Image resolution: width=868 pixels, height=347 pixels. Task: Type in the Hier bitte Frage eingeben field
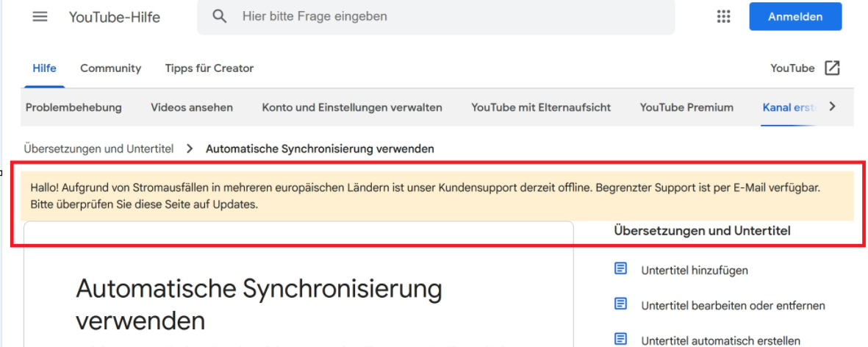point(448,16)
